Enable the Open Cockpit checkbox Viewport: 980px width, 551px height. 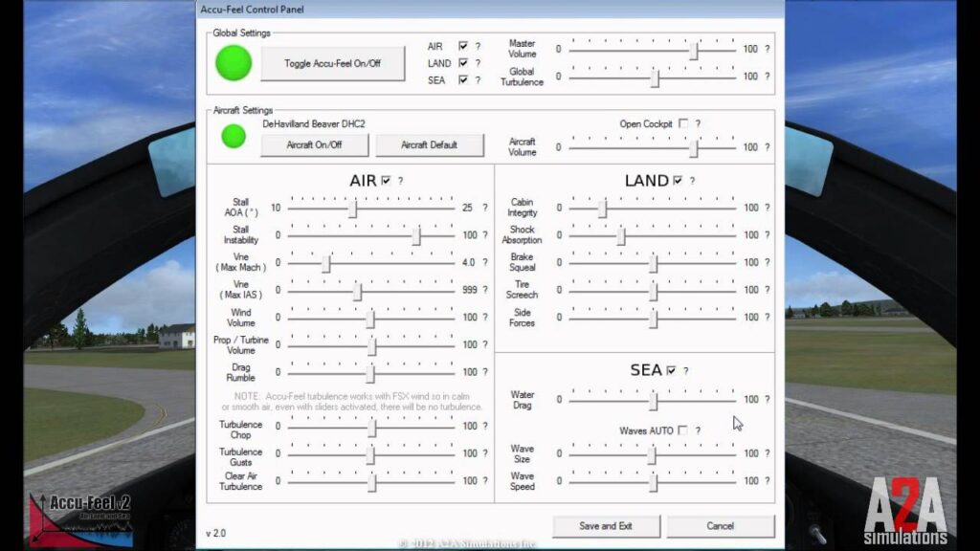point(683,123)
